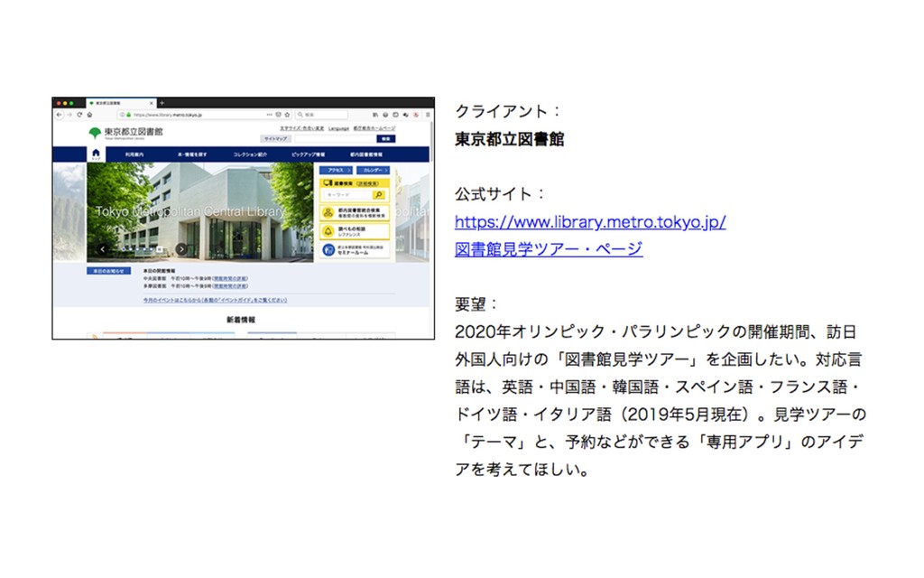Click the site search field beside サイトマップ
Image resolution: width=924 pixels, height=578 pixels.
[335, 138]
